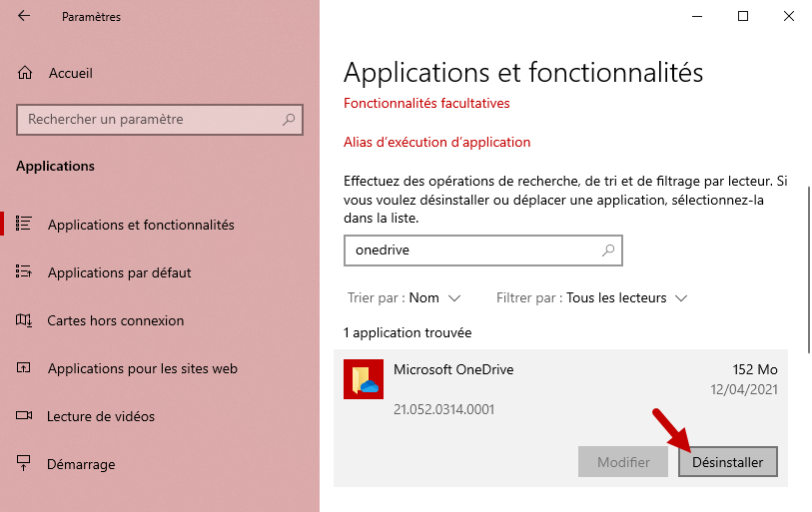The height and width of the screenshot is (512, 812).
Task: Select Microsoft OneDrive app name
Action: point(453,369)
